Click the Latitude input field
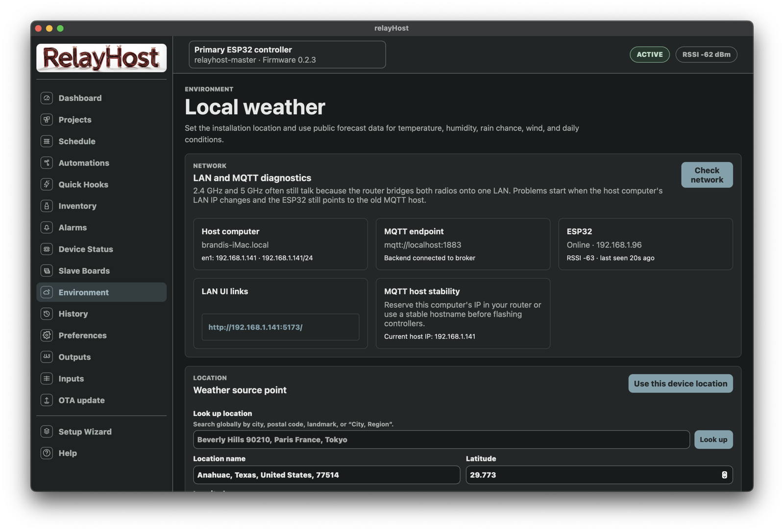This screenshot has width=784, height=532. (x=599, y=475)
